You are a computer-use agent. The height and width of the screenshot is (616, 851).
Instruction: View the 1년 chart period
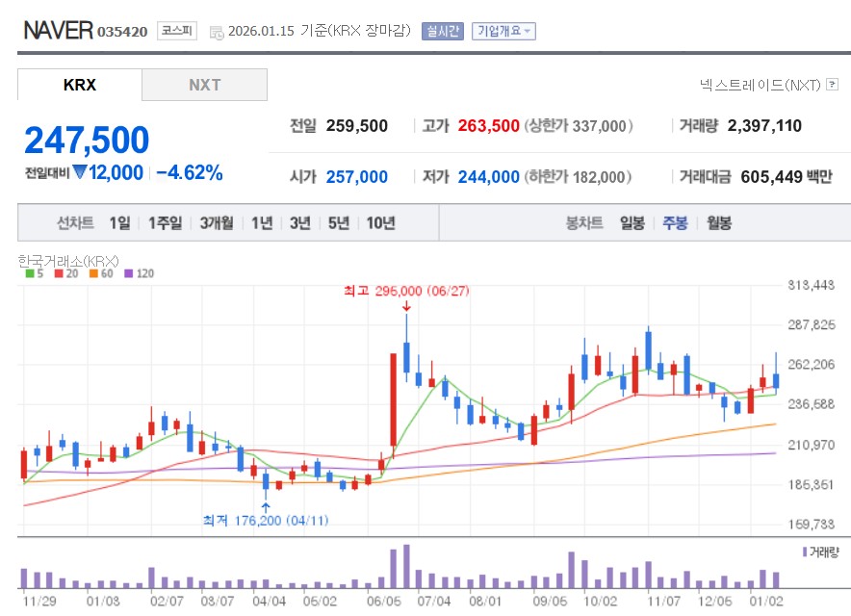pos(260,222)
